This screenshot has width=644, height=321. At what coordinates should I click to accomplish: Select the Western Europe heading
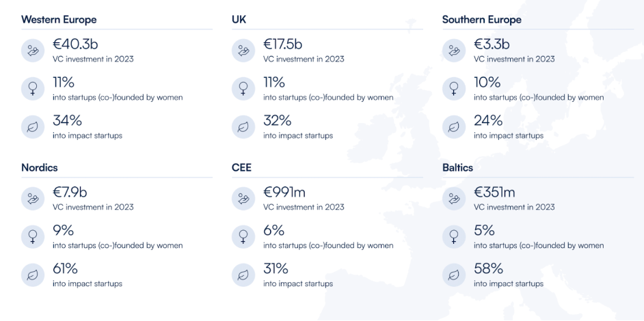[x=59, y=19]
